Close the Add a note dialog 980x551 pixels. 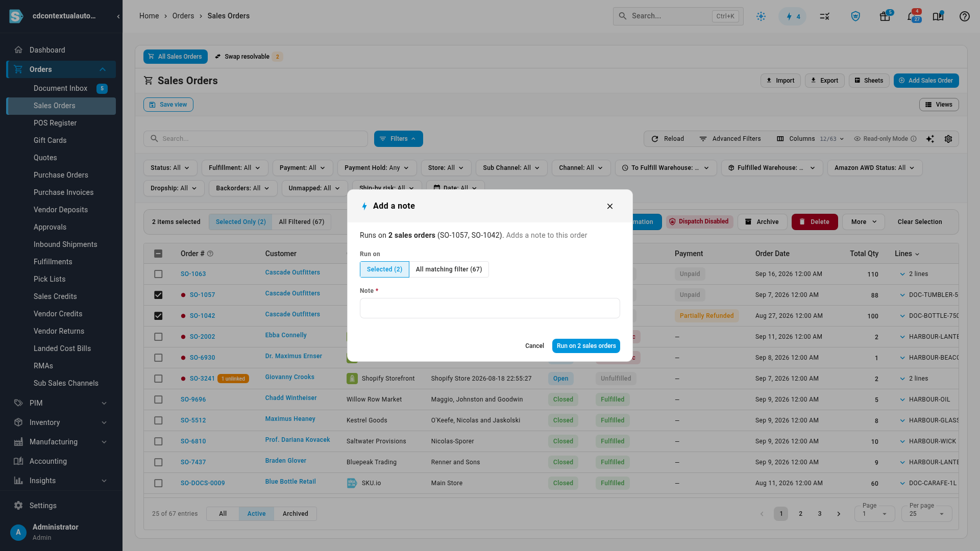610,206
